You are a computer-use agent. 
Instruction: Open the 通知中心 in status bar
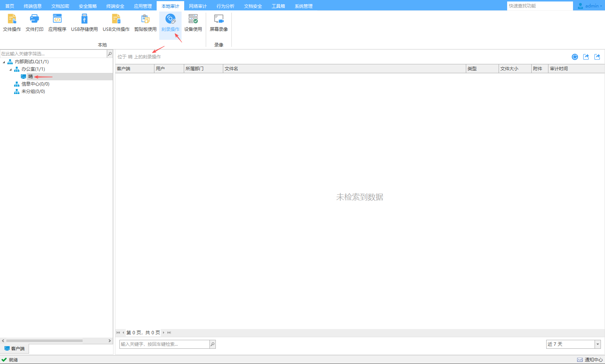click(590, 360)
